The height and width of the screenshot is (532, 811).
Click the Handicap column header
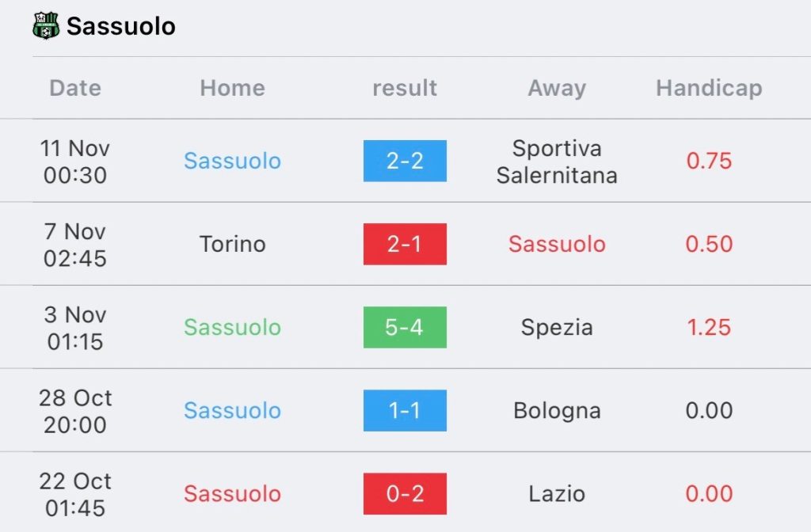point(709,88)
